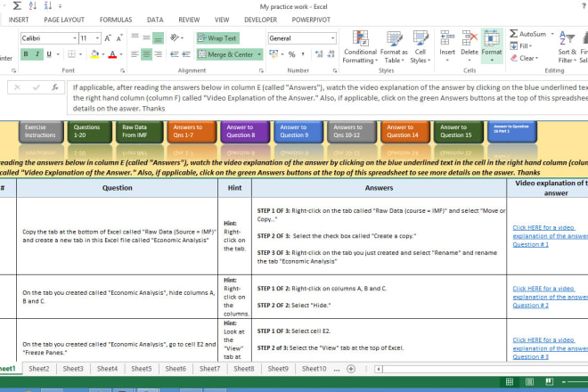Decrease font size with small A icon
This screenshot has height=392, width=588.
[119, 38]
